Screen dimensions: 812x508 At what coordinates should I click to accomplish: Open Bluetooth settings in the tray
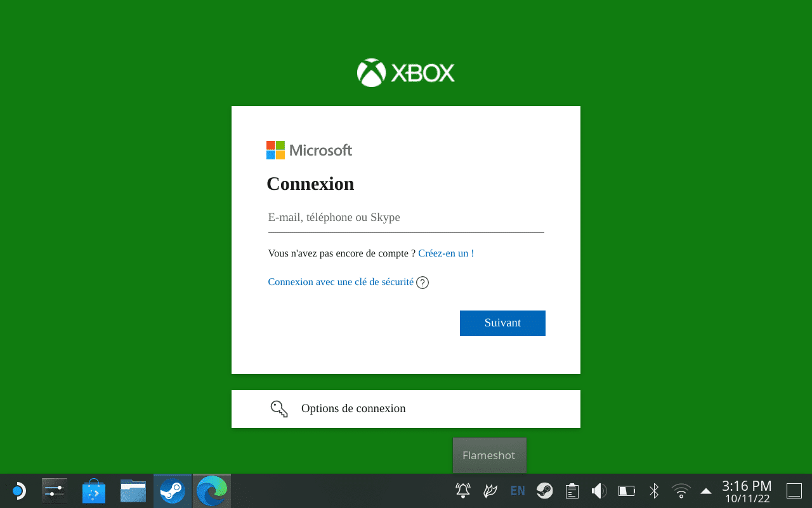click(654, 491)
